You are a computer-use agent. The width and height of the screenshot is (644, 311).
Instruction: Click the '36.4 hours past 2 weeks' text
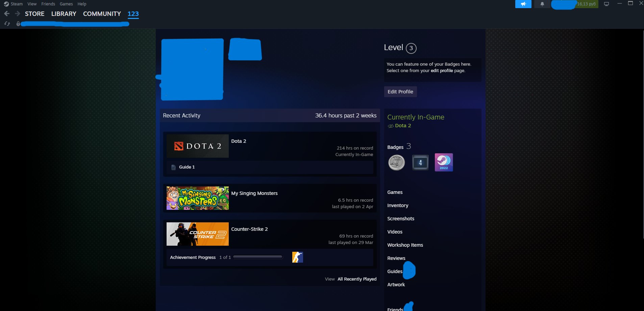coord(346,115)
